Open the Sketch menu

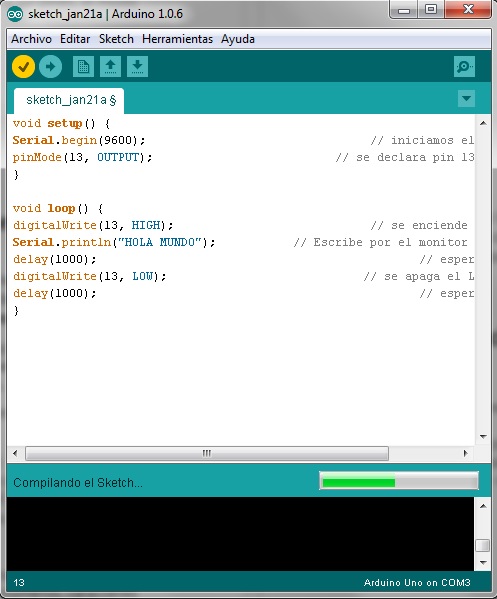tap(116, 39)
